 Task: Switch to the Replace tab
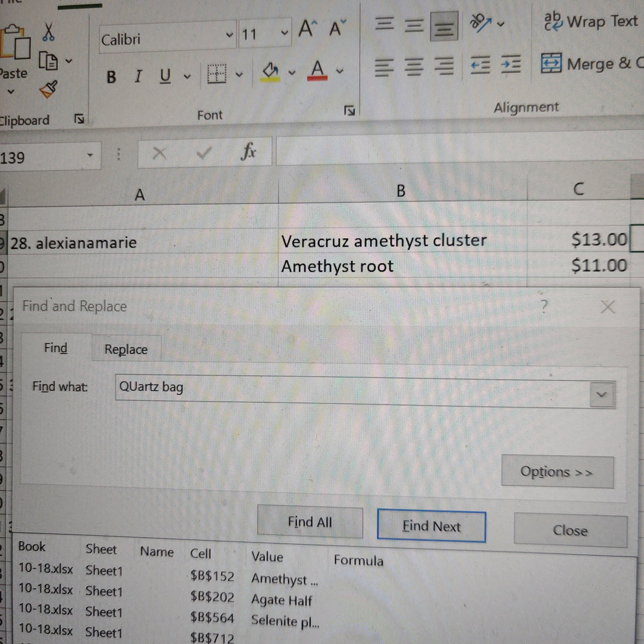[126, 349]
